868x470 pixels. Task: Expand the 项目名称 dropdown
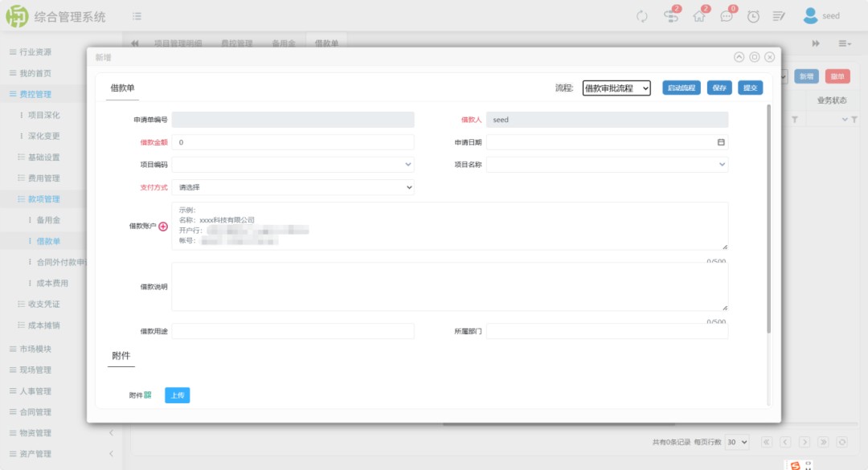(607, 165)
